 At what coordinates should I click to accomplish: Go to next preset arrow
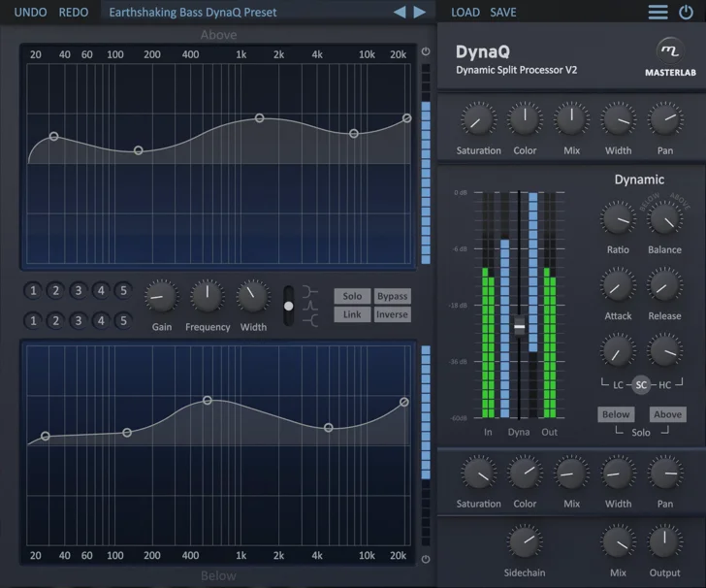[420, 13]
